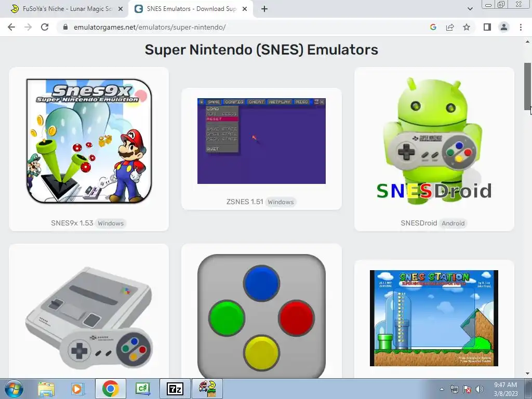Open the Snes9x Mario artwork thumbnail
Image resolution: width=532 pixels, height=399 pixels.
(x=89, y=141)
